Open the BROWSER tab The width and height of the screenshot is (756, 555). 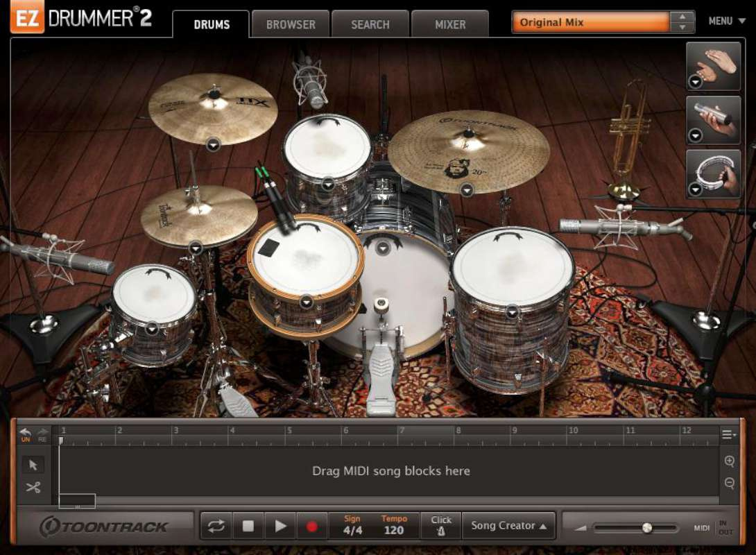[290, 24]
